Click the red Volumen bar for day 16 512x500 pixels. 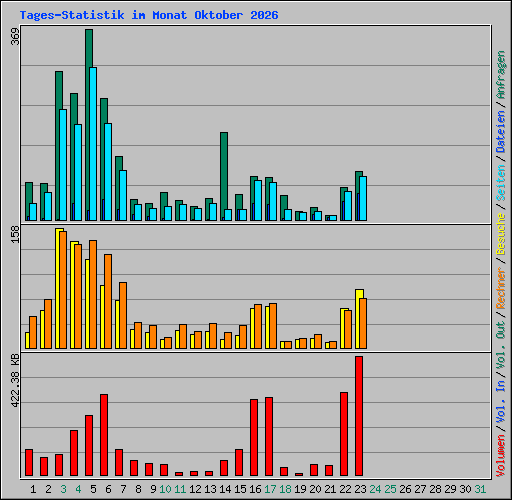tap(254, 437)
